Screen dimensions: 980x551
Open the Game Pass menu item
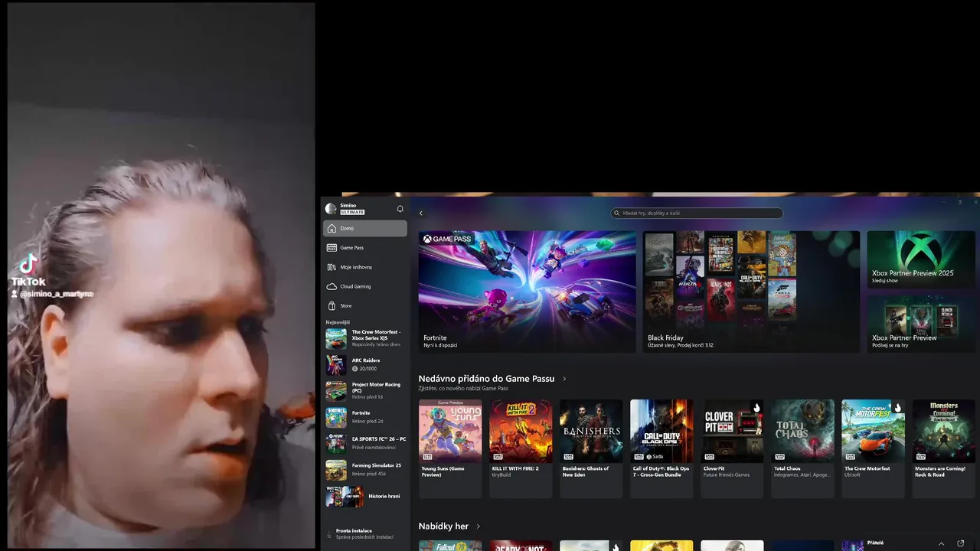click(365, 248)
